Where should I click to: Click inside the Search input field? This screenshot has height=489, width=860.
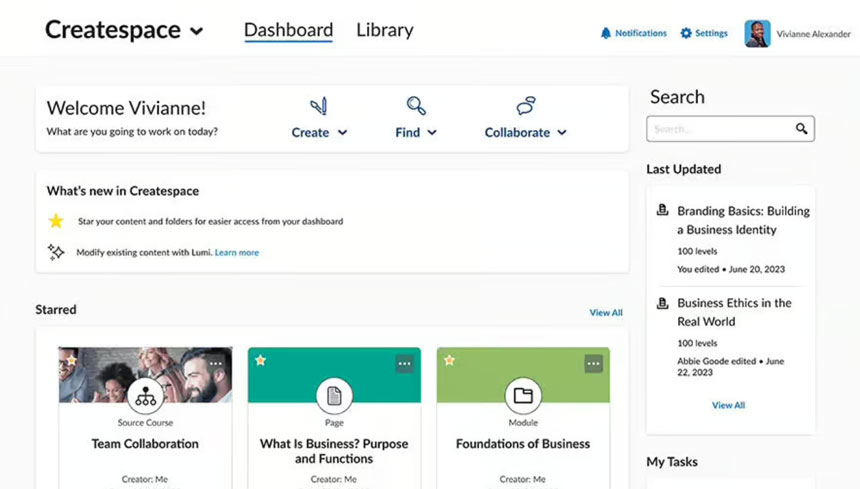point(721,129)
